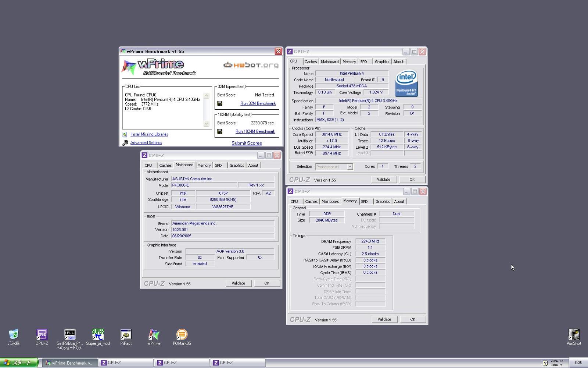
Task: Click OK in CPU tab CPU-Z window
Action: [412, 180]
